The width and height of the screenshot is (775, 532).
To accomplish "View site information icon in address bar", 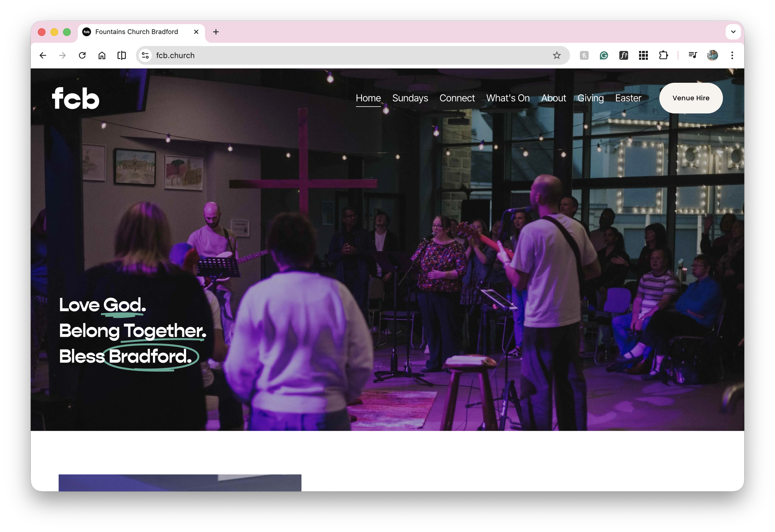I will tap(145, 55).
